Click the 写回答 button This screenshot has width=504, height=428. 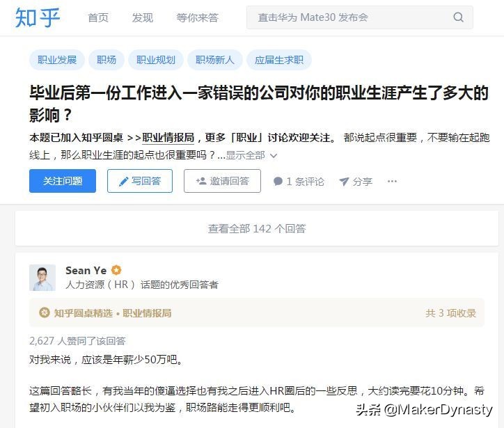coord(140,181)
